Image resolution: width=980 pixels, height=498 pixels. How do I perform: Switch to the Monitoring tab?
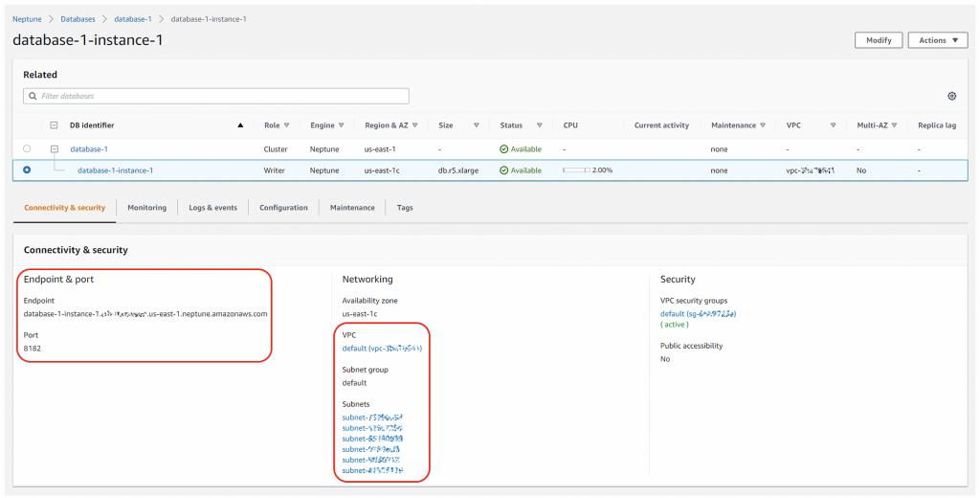(146, 207)
